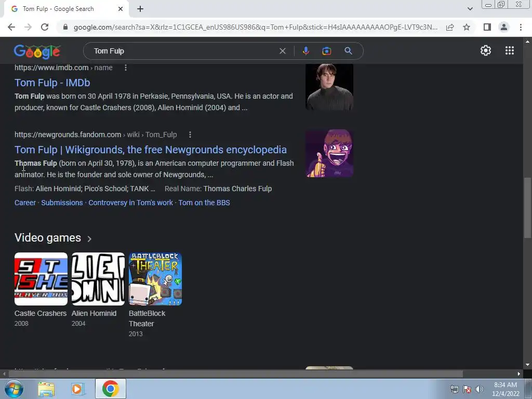Click the Alien Hominid title text
Screen dimensions: 532x399
(94, 313)
